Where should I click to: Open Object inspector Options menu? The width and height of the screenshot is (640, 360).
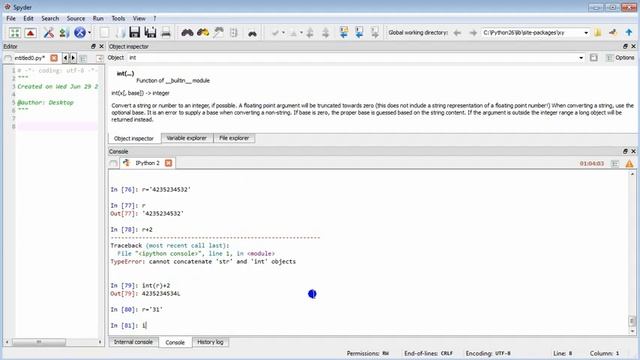tap(620, 58)
